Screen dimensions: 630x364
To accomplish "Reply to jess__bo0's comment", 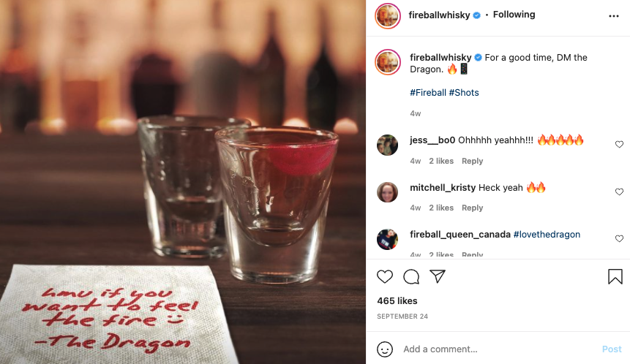I will pyautogui.click(x=472, y=161).
